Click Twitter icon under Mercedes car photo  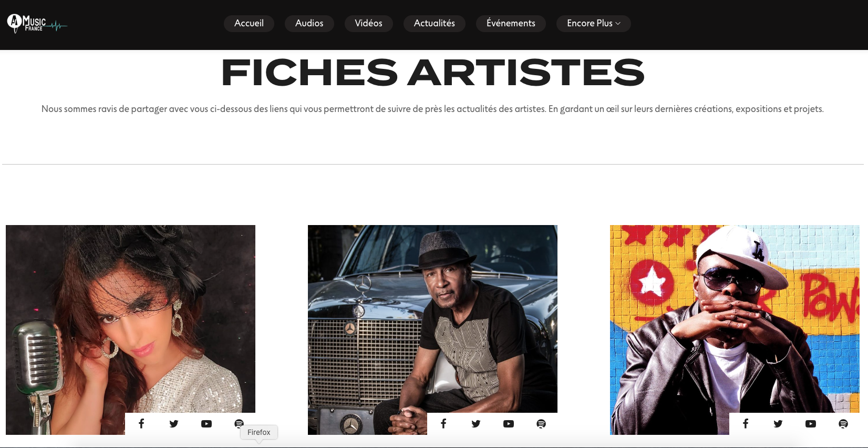pyautogui.click(x=476, y=424)
